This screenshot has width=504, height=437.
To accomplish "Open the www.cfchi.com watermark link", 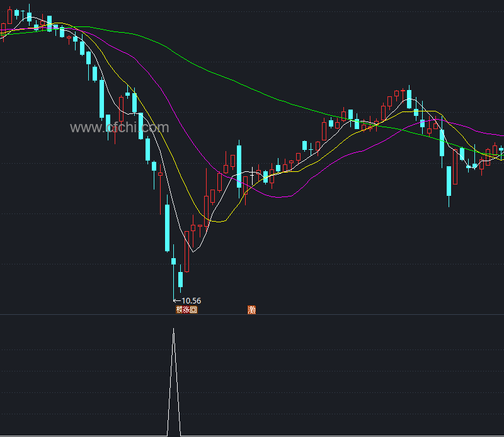I will pyautogui.click(x=119, y=128).
